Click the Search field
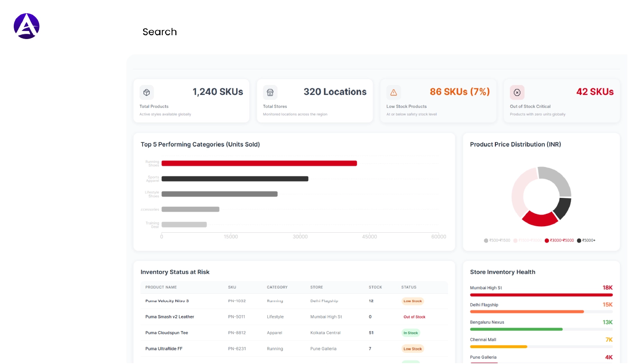This screenshot has height=364, width=628. pyautogui.click(x=160, y=32)
